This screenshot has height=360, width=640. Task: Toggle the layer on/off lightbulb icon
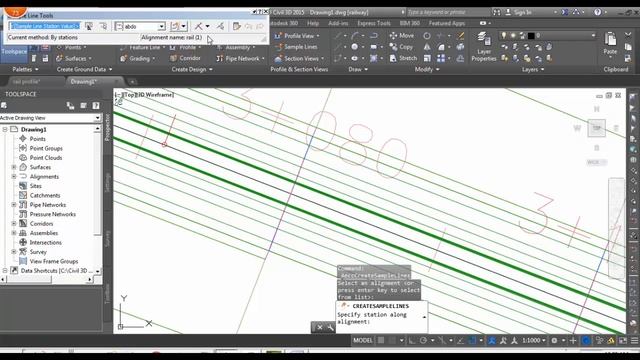coord(504,36)
